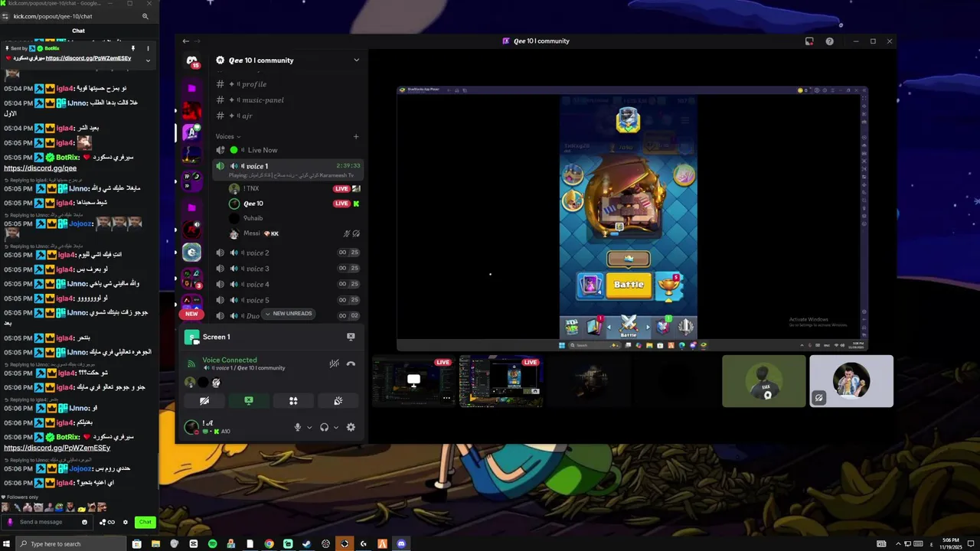
Task: Open soundboard button in voice panel
Action: point(338,400)
